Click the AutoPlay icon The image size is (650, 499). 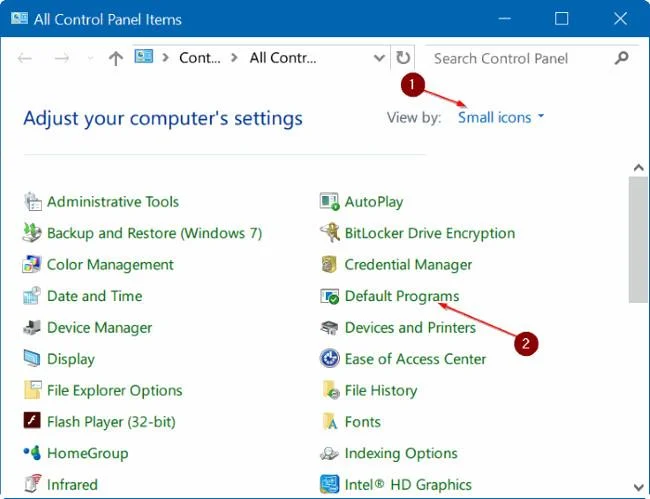point(330,201)
